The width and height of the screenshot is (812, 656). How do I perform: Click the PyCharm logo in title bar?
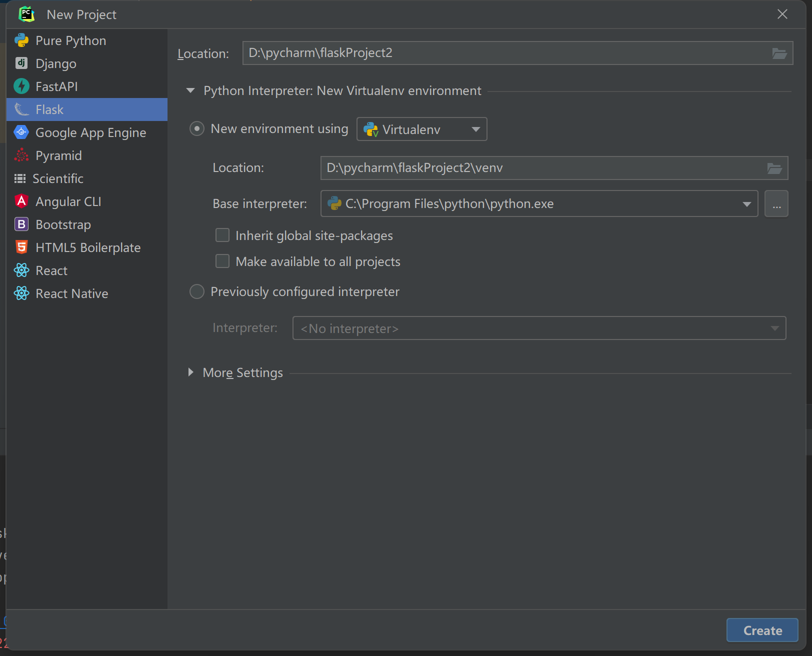tap(26, 14)
